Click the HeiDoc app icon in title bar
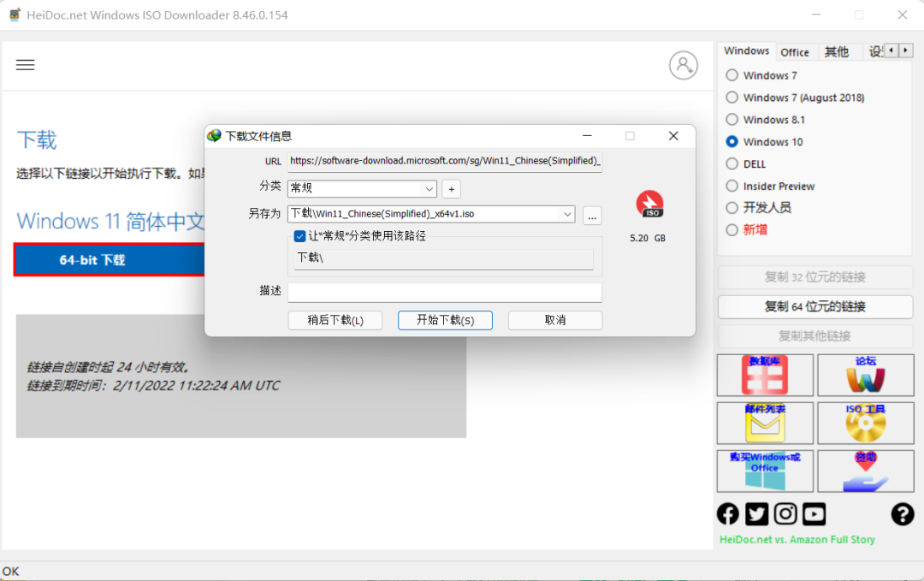 click(x=15, y=15)
